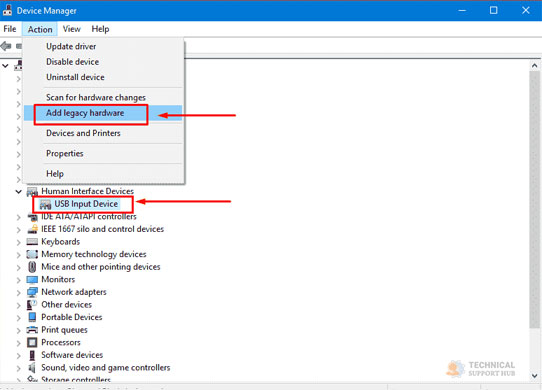Click the Sound controllers speaker icon
The height and width of the screenshot is (390, 542).
pos(32,368)
